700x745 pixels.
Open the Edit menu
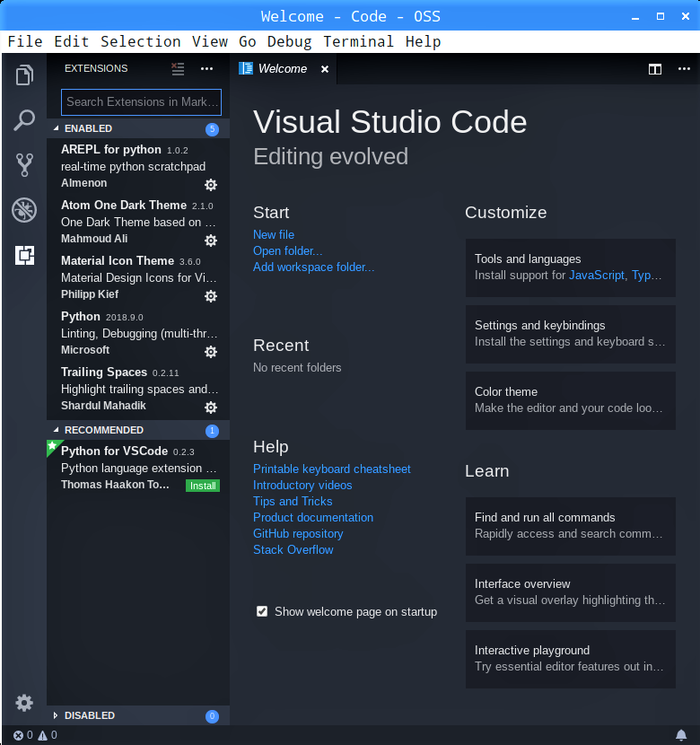(71, 42)
